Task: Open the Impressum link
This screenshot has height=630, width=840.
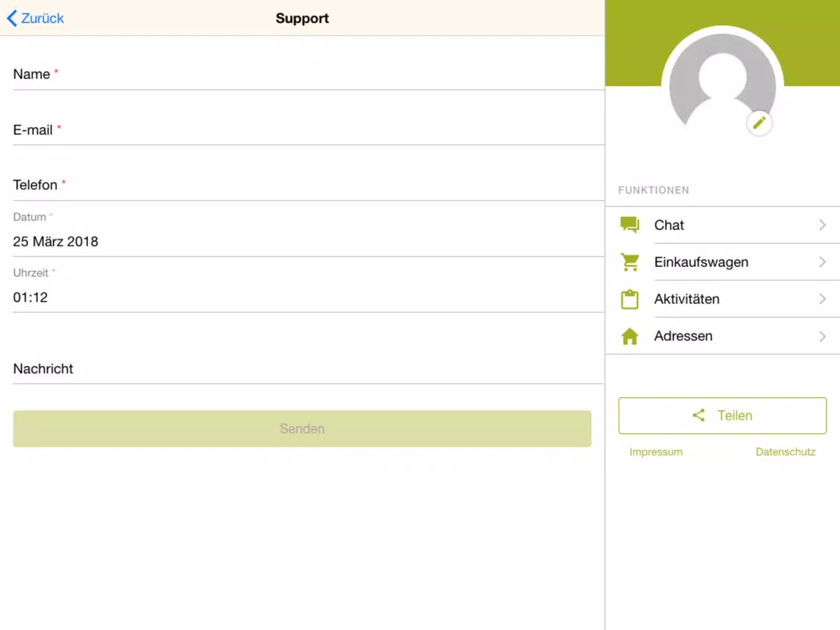Action: click(x=656, y=452)
